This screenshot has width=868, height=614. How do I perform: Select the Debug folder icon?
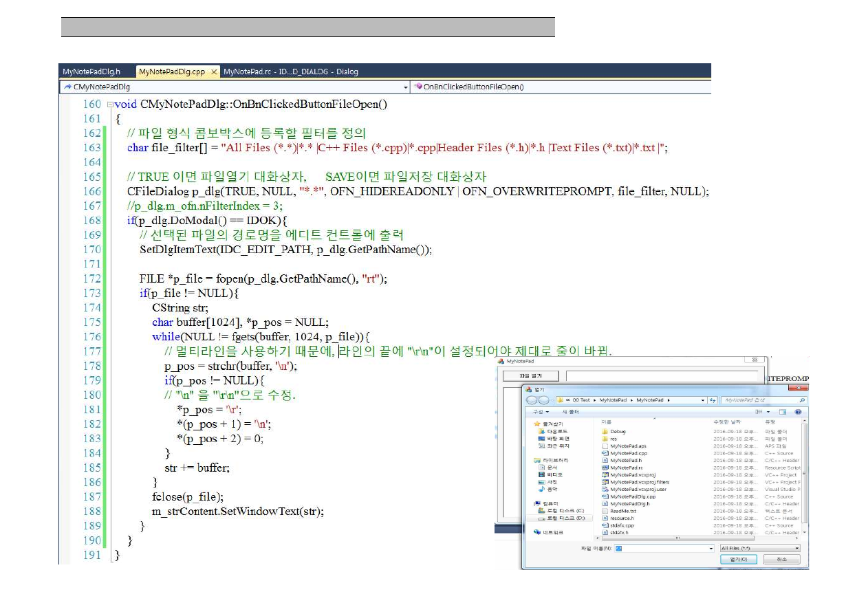point(605,432)
